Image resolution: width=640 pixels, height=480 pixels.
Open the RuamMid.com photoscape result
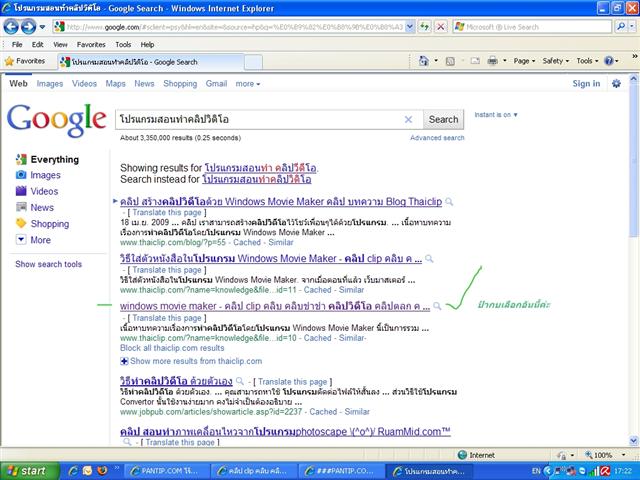tap(285, 432)
